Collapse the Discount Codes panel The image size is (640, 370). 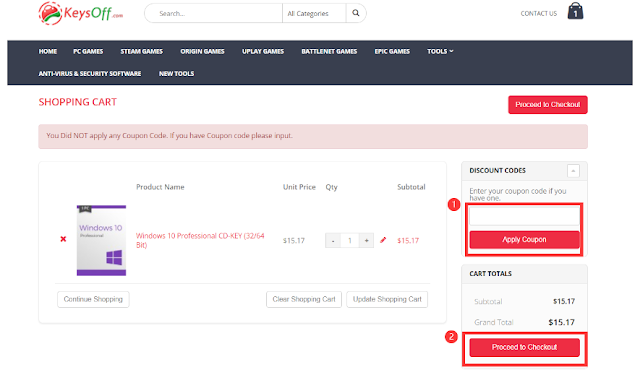[573, 171]
